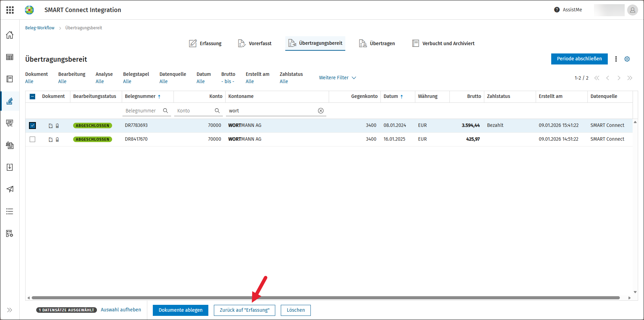Viewport: 644px width, 320px height.
Task: Click the Löschen button
Action: (x=296, y=310)
